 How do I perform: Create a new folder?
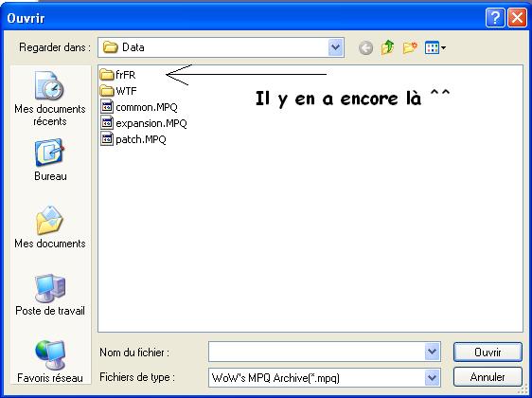point(410,47)
